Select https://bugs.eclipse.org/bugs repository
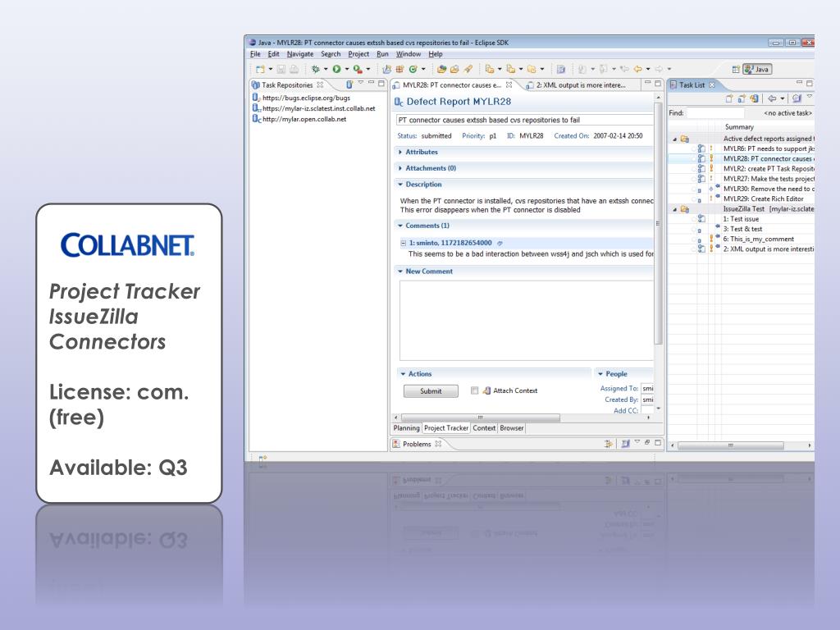 tap(306, 98)
